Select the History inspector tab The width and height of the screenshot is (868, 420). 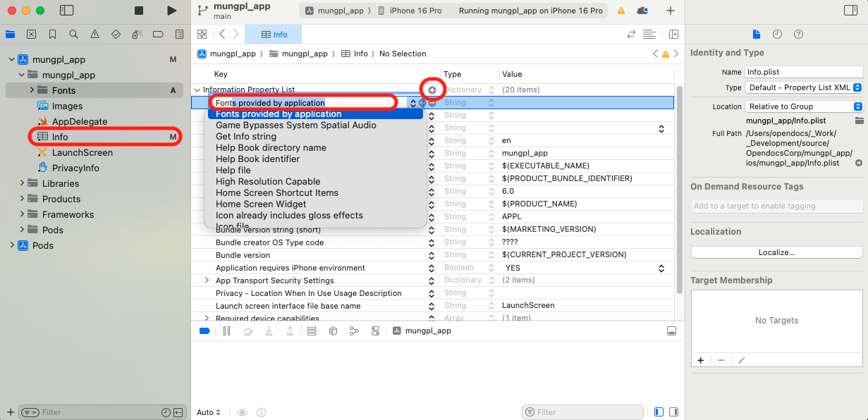click(777, 34)
